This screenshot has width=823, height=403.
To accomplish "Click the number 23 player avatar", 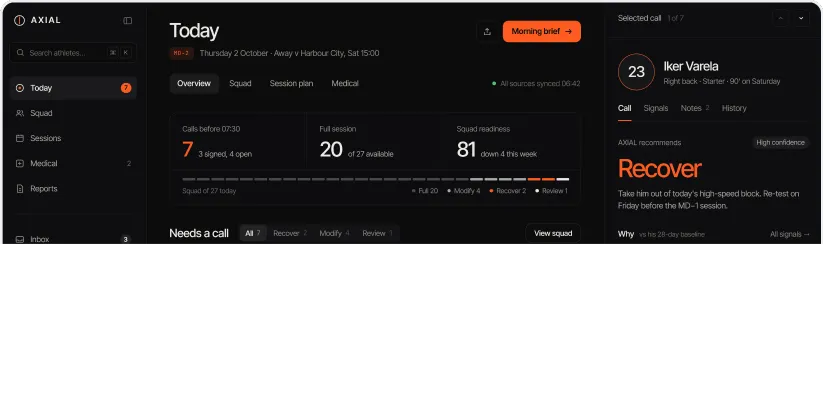I will [636, 72].
